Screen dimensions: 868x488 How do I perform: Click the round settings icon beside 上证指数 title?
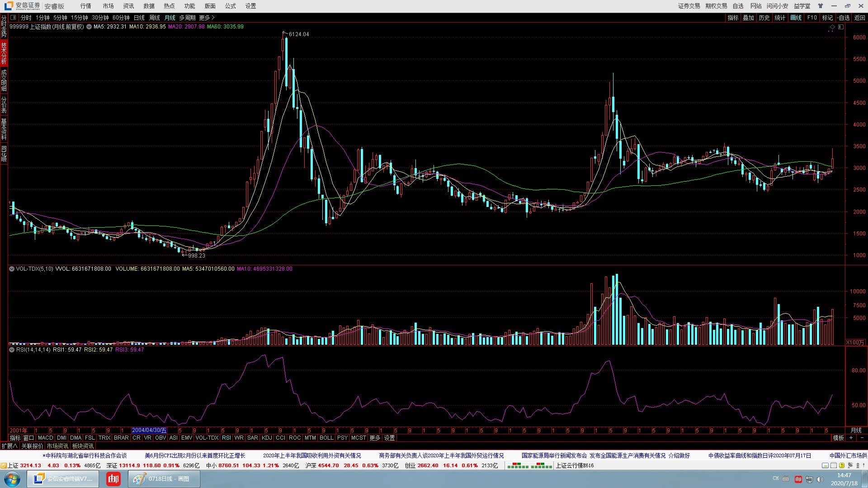[89, 27]
